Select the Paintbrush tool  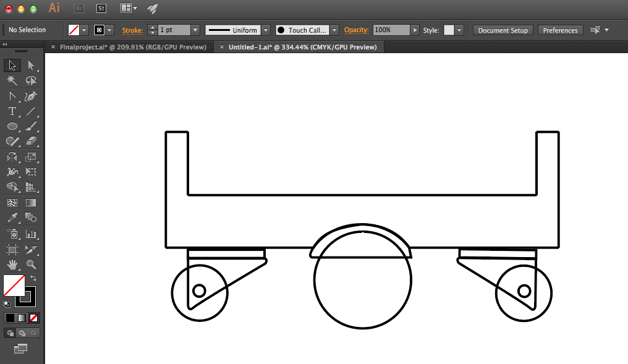tap(31, 127)
